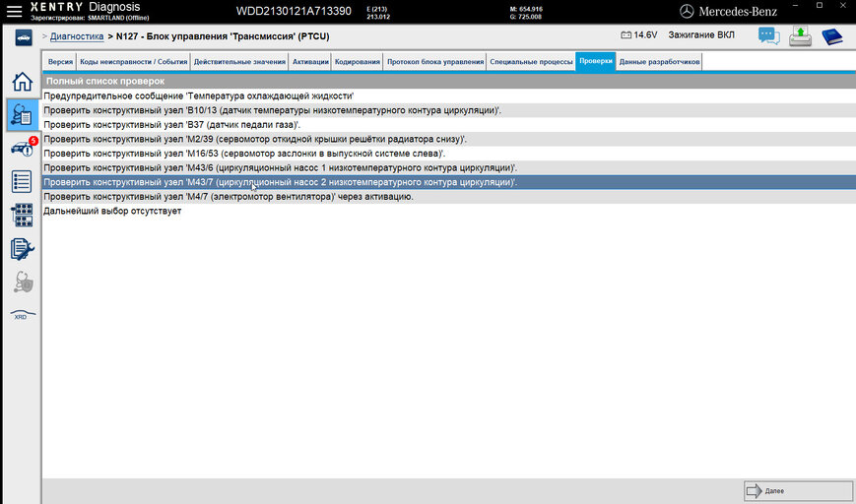Open the list view sidebar icon

click(x=22, y=181)
